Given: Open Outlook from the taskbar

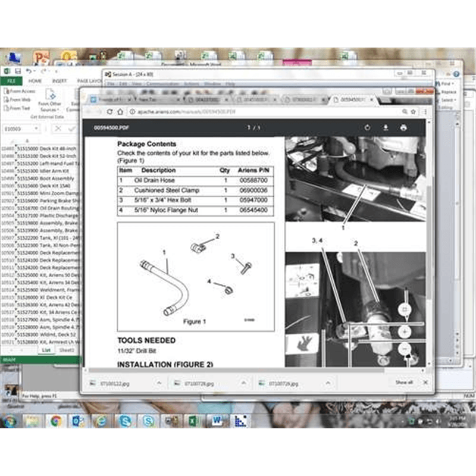Looking at the screenshot, I should [x=79, y=421].
